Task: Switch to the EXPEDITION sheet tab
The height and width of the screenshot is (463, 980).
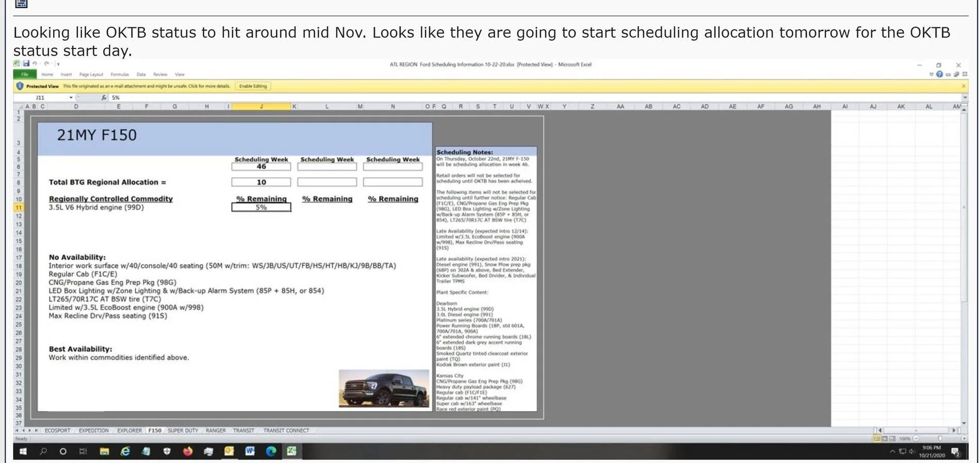Action: [x=94, y=431]
